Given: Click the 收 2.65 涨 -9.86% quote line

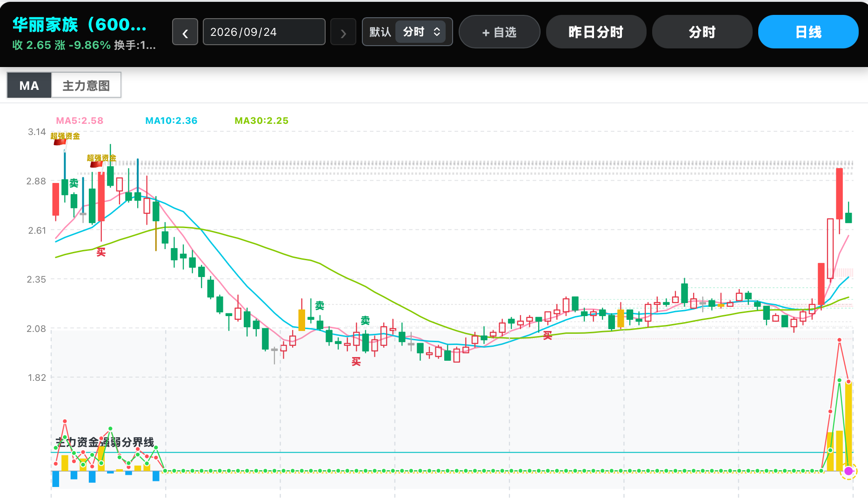Looking at the screenshot, I should (x=61, y=45).
